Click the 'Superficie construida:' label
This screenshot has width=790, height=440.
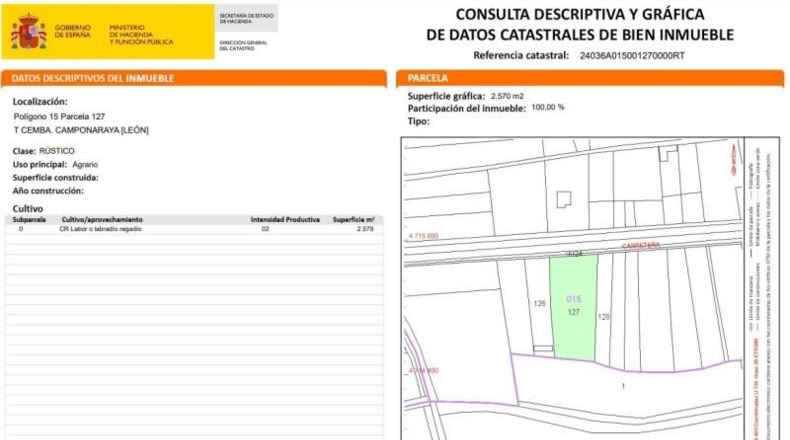(x=55, y=177)
